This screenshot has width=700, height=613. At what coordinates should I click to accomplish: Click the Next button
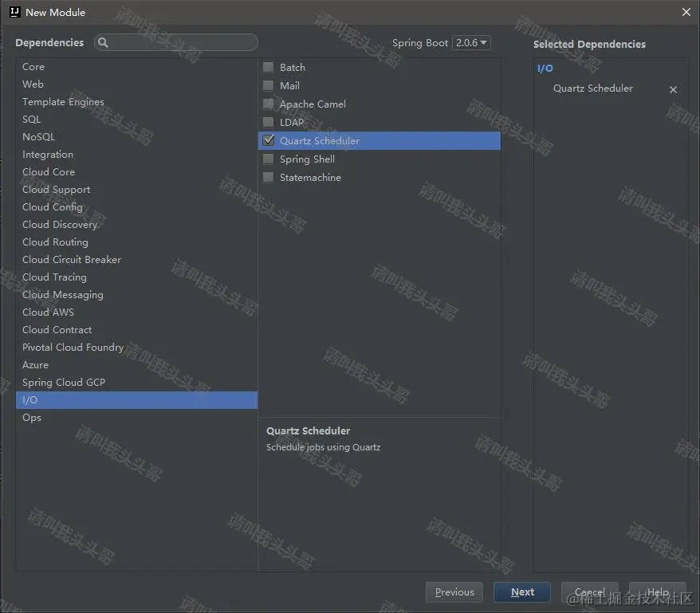tap(522, 592)
